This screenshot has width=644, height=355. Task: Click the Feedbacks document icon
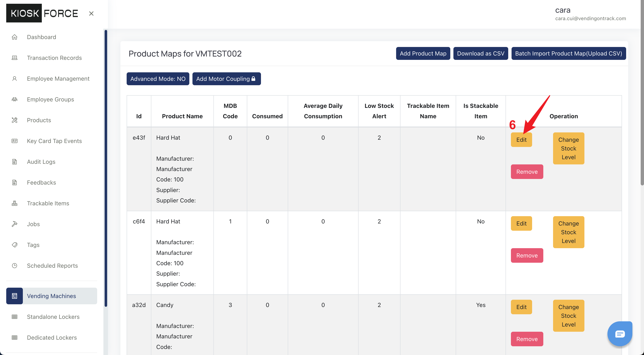(15, 182)
